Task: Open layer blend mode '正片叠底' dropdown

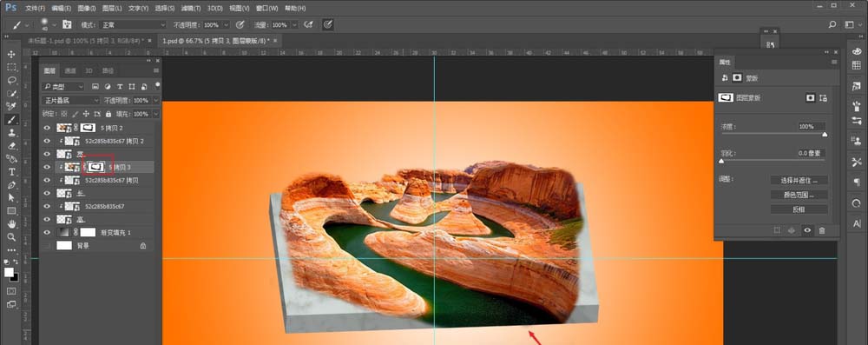Action: [70, 101]
